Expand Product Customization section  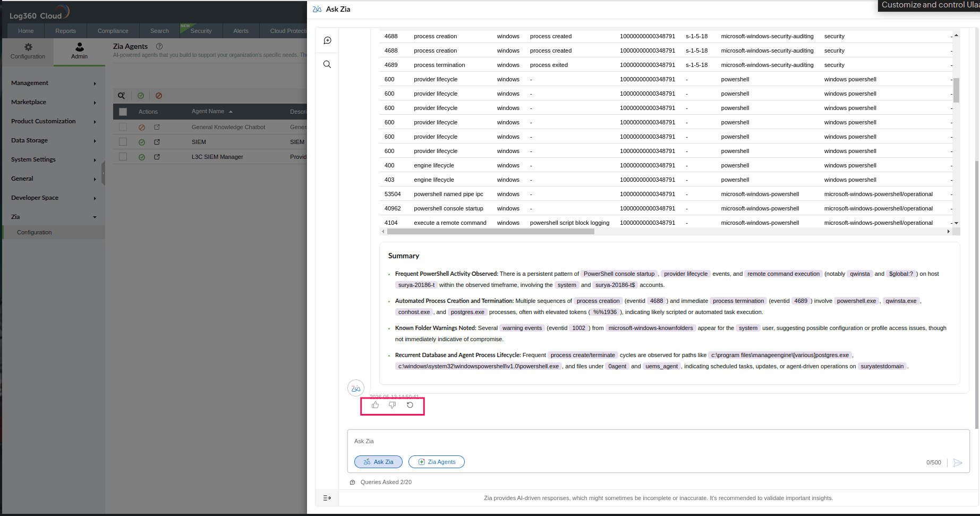53,121
